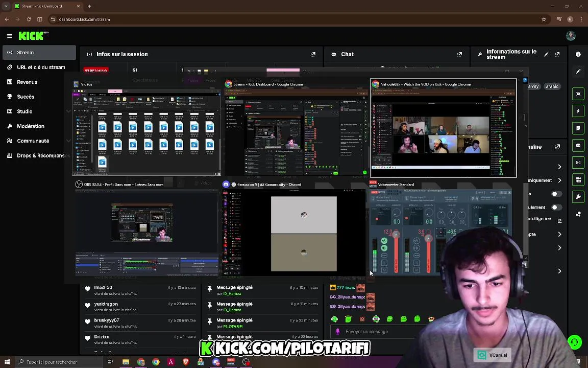588x368 pixels.
Task: Open the first chevron row in channel settings
Action: pos(559,167)
